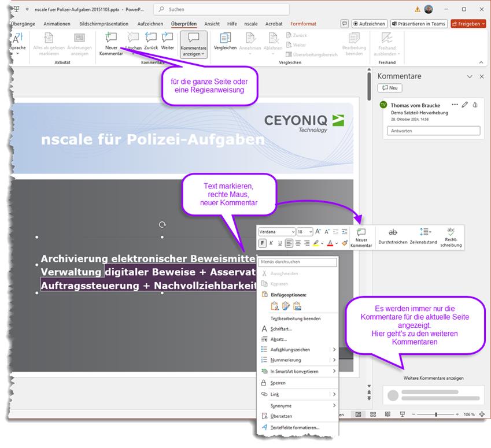Viewport: 491px width, 448px height.
Task: Fit slide to current window
Action: click(482, 414)
